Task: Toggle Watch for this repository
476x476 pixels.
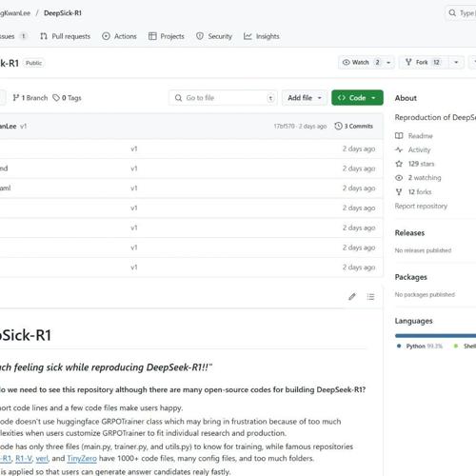Action: click(361, 62)
